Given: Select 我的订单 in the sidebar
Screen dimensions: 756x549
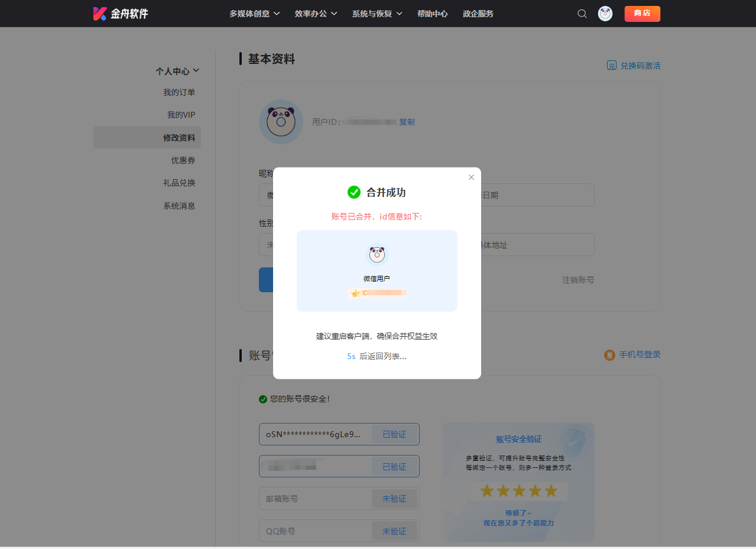Looking at the screenshot, I should point(179,92).
